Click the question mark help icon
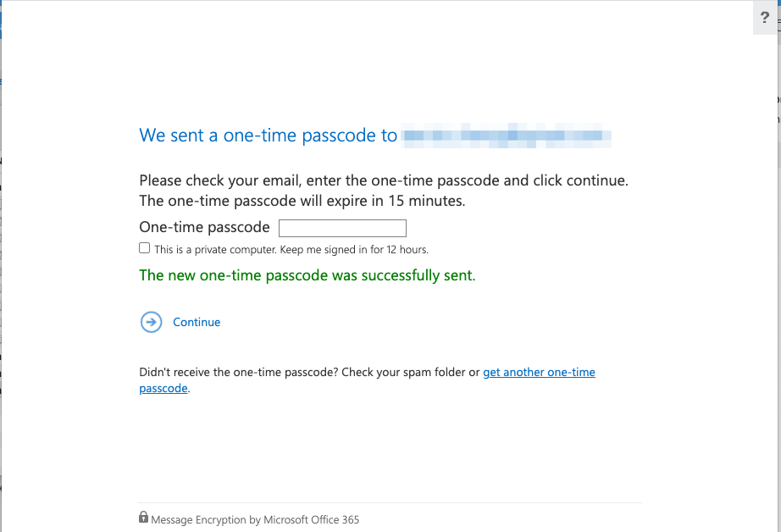The image size is (781, 532). (766, 18)
